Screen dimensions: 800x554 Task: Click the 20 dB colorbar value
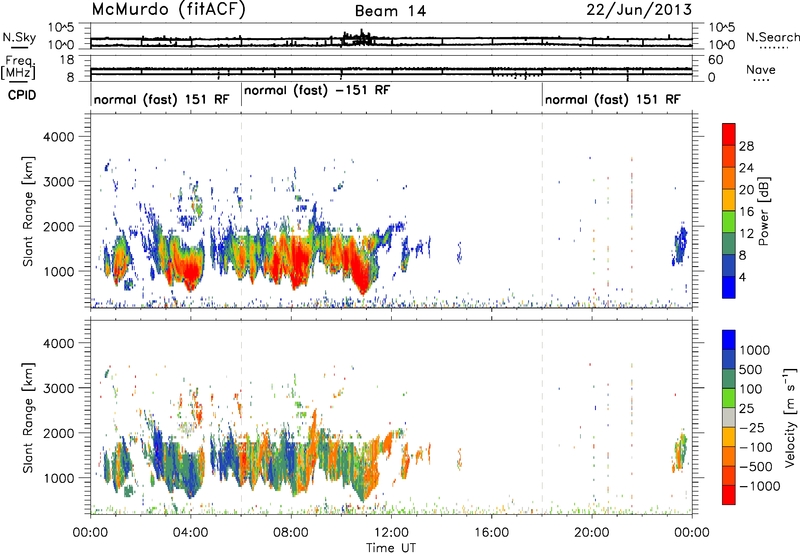746,190
